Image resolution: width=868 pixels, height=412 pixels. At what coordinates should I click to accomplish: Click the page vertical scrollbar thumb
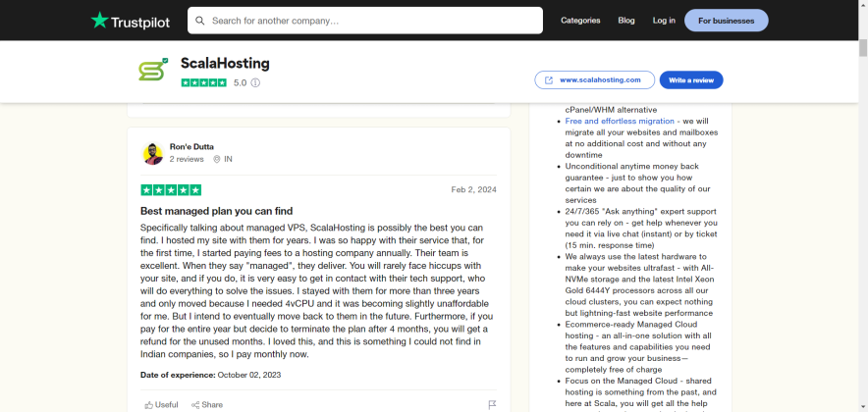pos(863,48)
